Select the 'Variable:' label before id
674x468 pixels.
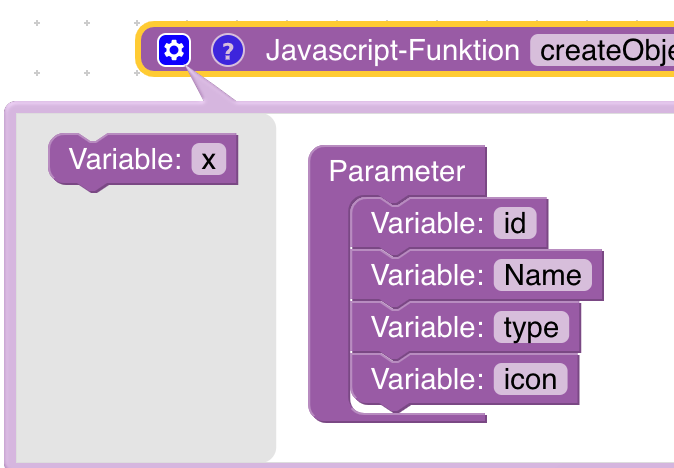428,223
